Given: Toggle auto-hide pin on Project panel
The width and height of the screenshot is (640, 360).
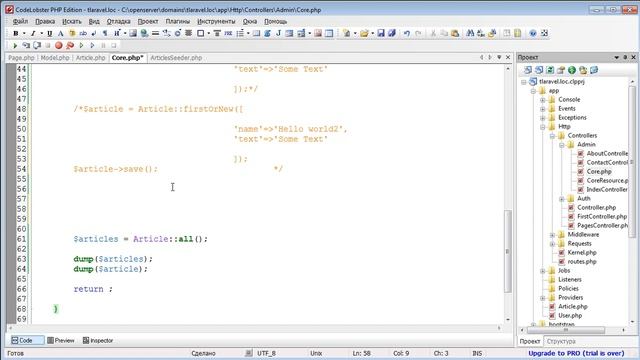Looking at the screenshot, I should coord(625,58).
